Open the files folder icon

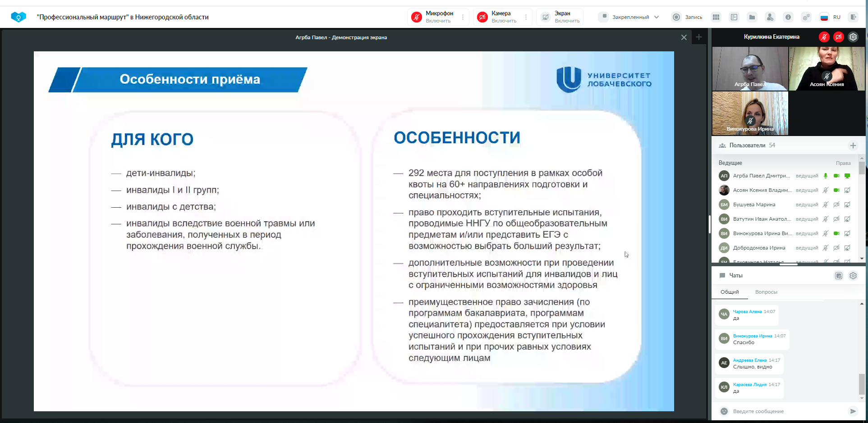click(752, 17)
